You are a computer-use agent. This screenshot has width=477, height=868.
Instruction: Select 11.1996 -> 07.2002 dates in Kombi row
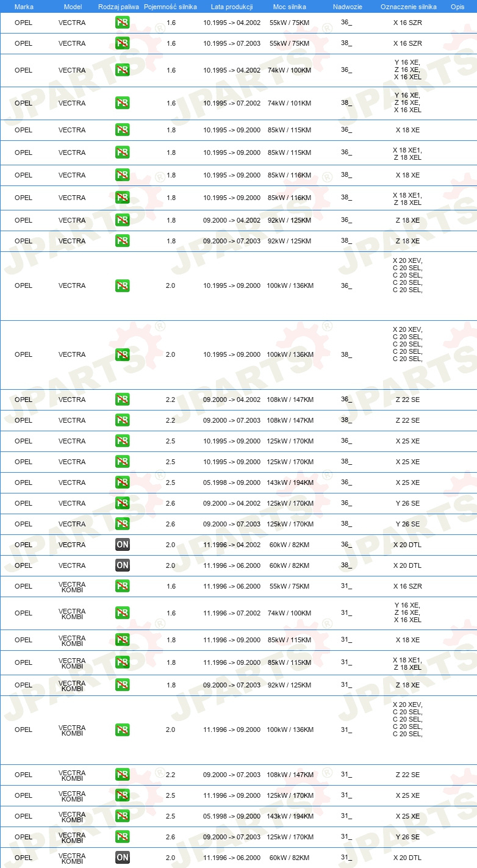232,613
